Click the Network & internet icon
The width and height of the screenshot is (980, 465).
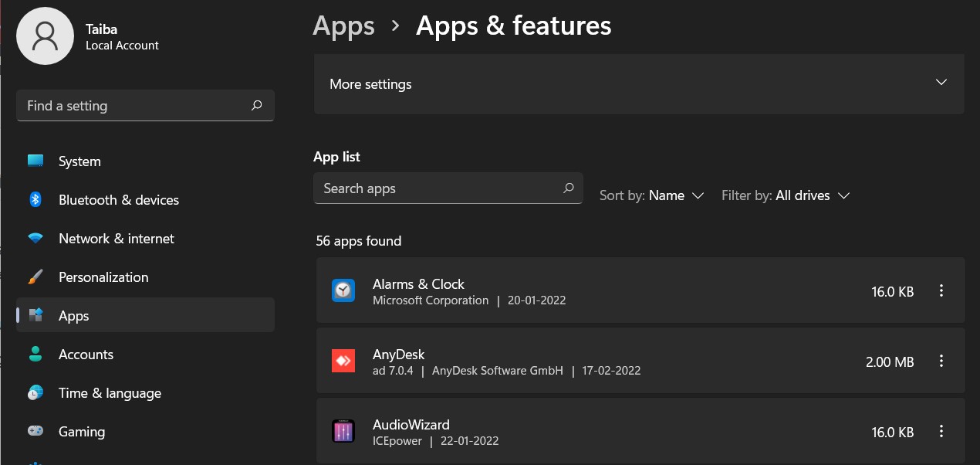[36, 238]
